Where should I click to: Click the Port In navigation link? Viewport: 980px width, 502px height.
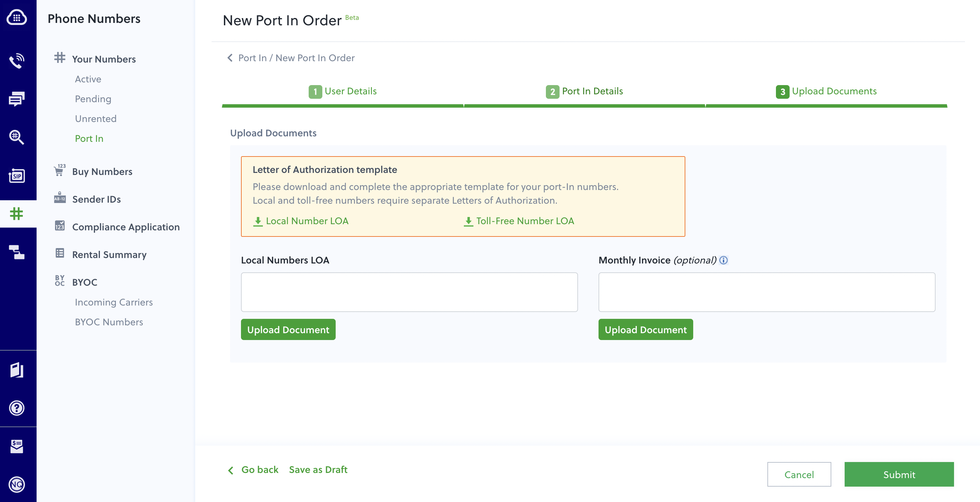tap(88, 138)
